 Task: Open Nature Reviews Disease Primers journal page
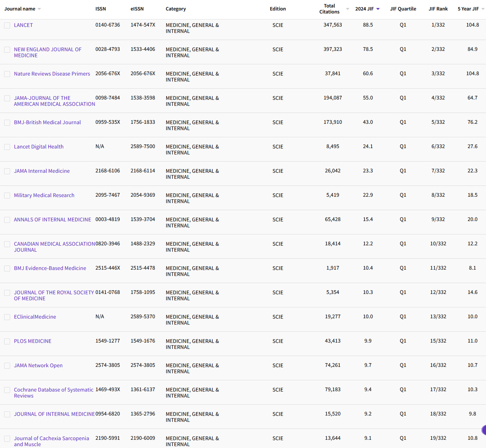52,74
